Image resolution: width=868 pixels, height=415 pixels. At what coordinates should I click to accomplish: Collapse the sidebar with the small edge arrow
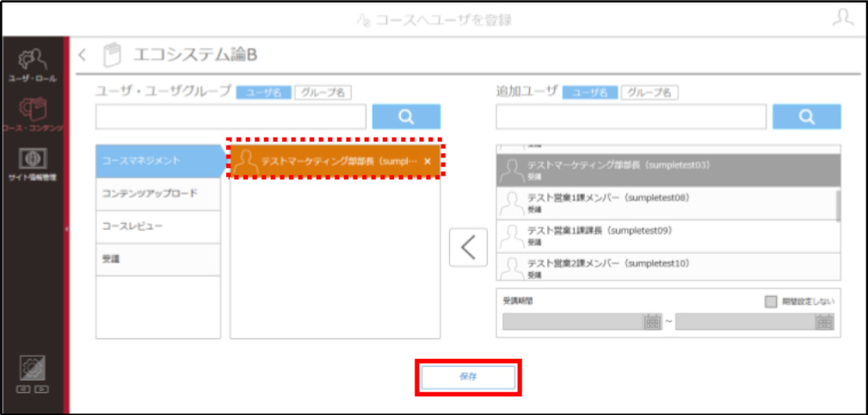66,228
